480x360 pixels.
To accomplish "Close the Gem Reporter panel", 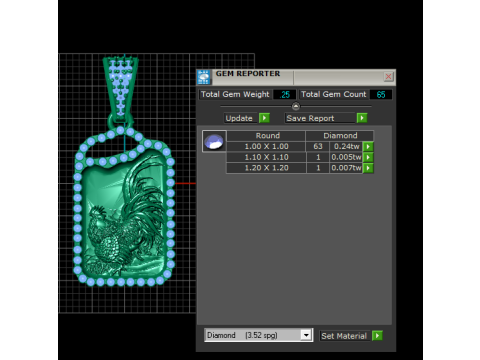I will [388, 77].
